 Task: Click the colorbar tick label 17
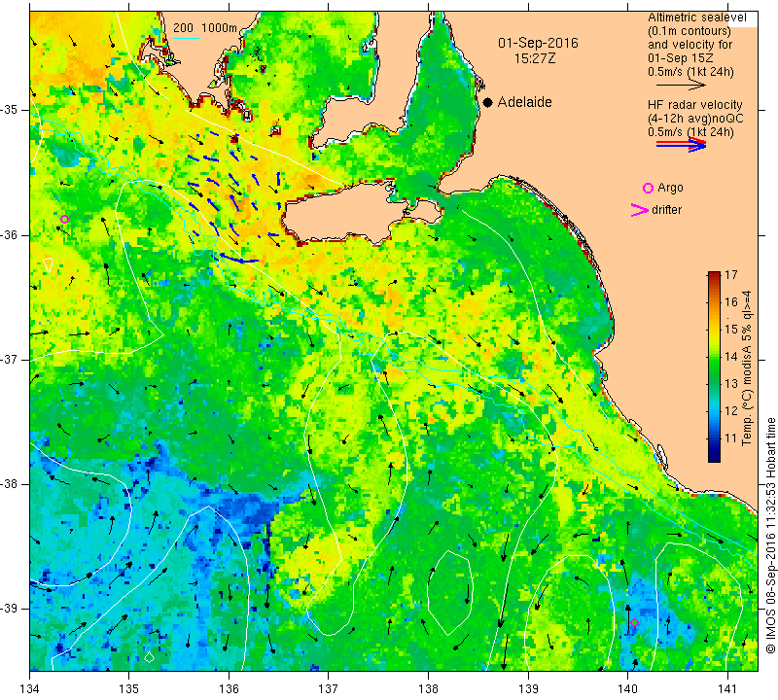731,275
